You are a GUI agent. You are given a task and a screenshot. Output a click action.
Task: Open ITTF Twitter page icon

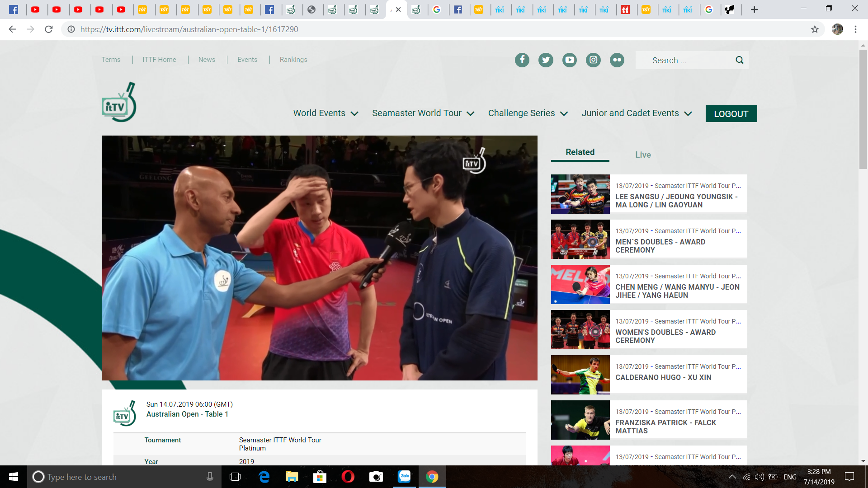[546, 60]
